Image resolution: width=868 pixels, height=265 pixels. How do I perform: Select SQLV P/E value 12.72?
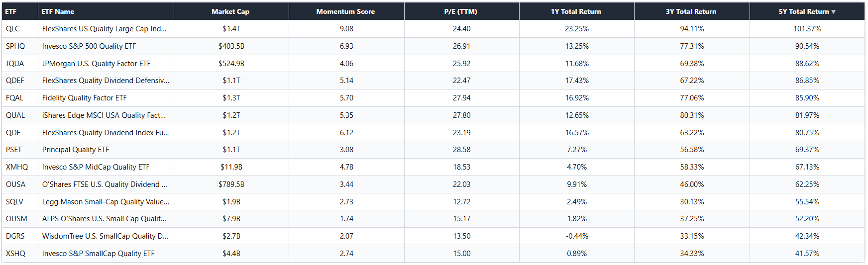(x=461, y=202)
